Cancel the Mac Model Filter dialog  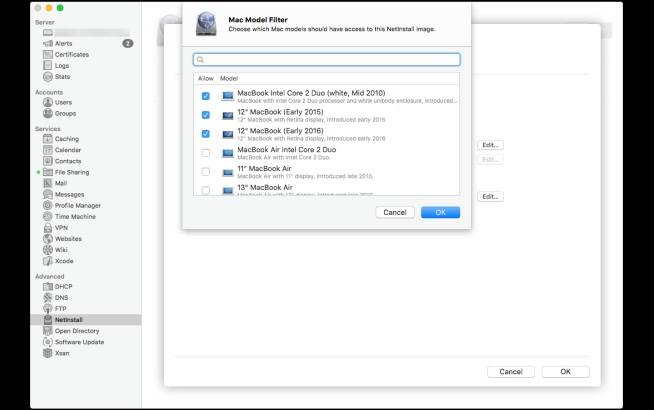coord(394,212)
